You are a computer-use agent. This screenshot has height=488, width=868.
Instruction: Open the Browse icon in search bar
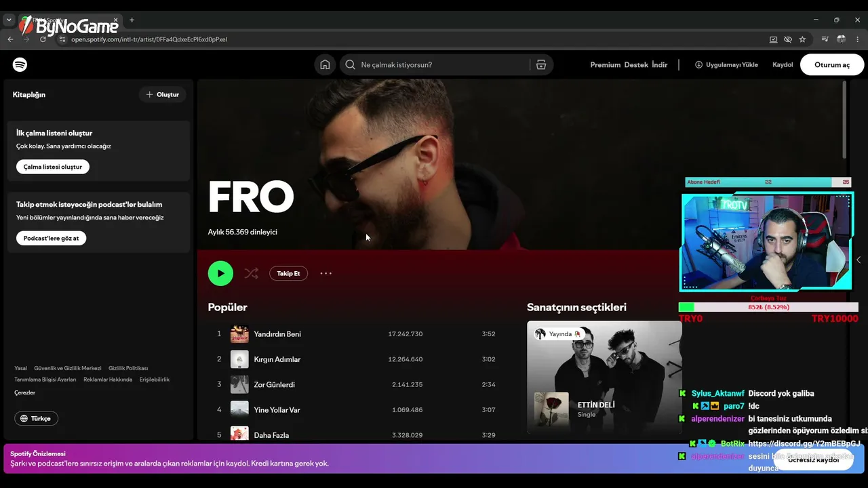click(540, 64)
